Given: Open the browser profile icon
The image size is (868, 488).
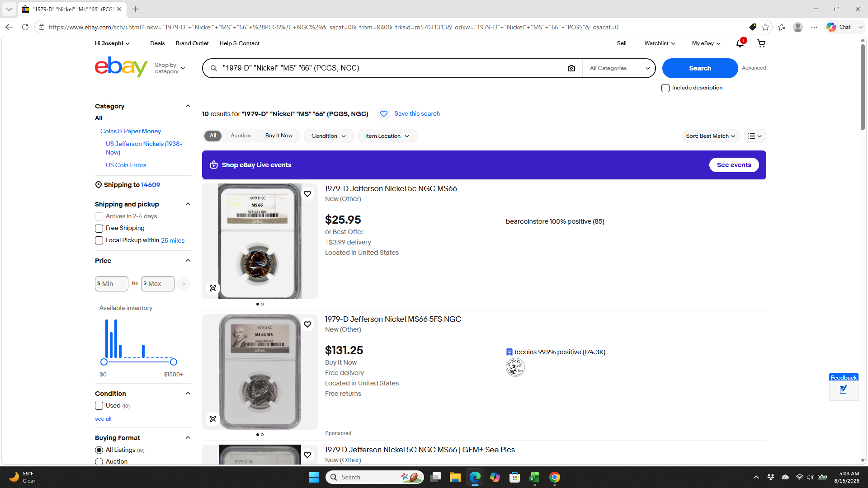Looking at the screenshot, I should (x=798, y=27).
